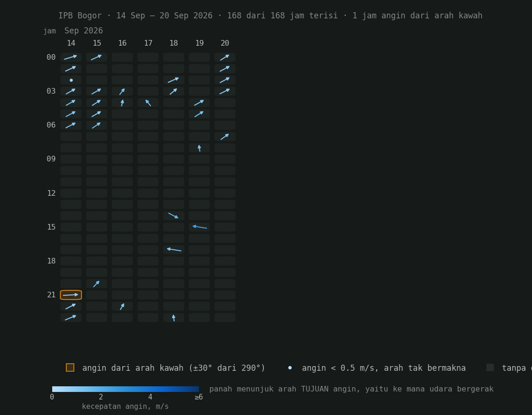The width and height of the screenshot is (532, 415).
Task: Click the wind arrow at 14 Sep 23:00
Action: tap(71, 318)
